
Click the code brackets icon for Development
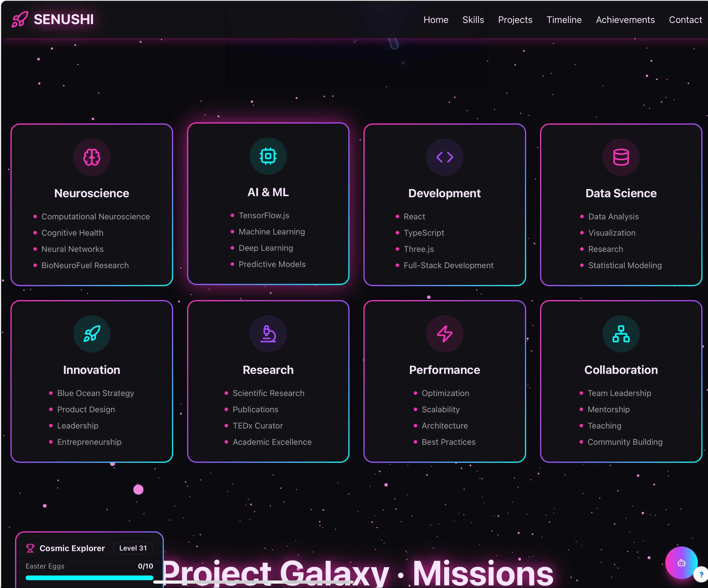(x=444, y=157)
